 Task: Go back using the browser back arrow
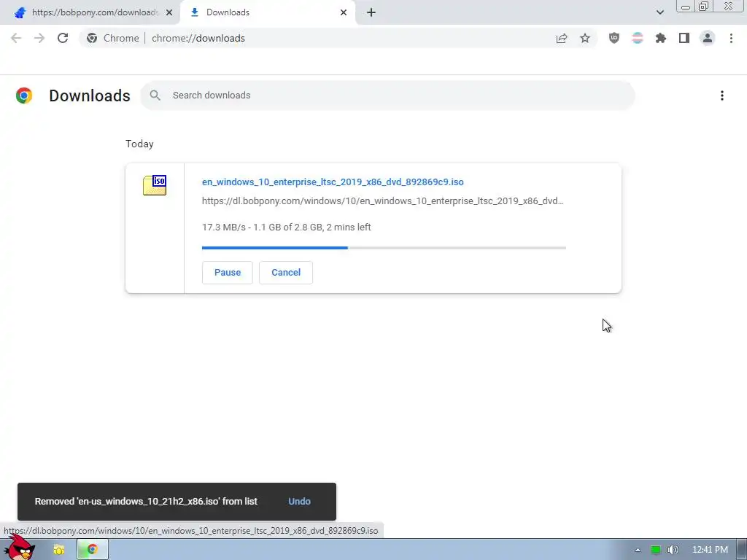(16, 38)
